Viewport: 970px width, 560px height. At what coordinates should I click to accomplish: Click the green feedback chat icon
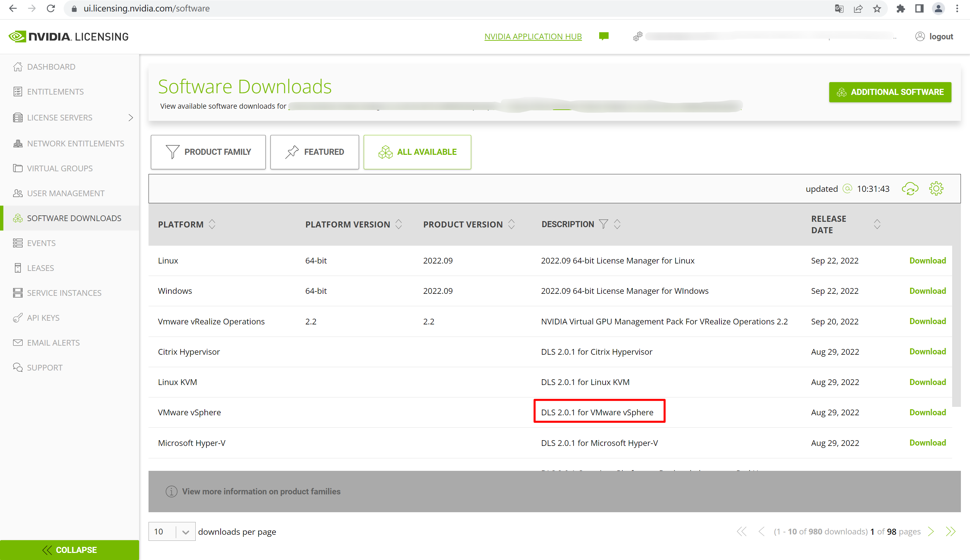(x=604, y=36)
